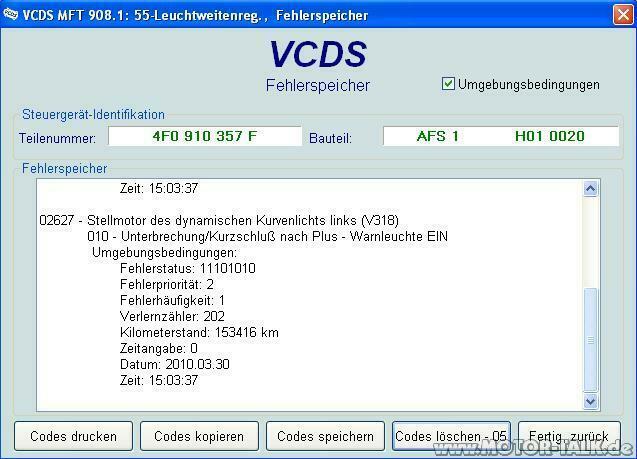This screenshot has width=637, height=459.
Task: Toggle the Umgebungsbedingungen checkbox
Action: coord(448,84)
